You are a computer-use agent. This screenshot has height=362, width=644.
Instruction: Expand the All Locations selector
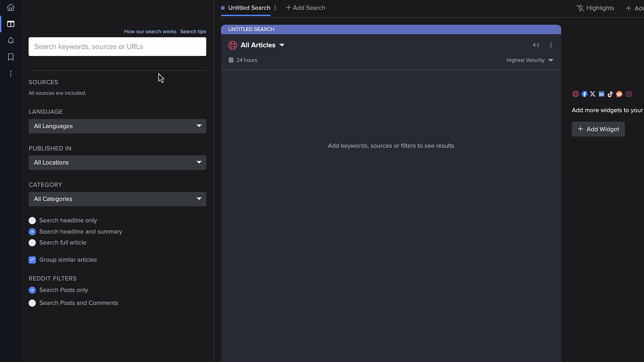(x=117, y=163)
